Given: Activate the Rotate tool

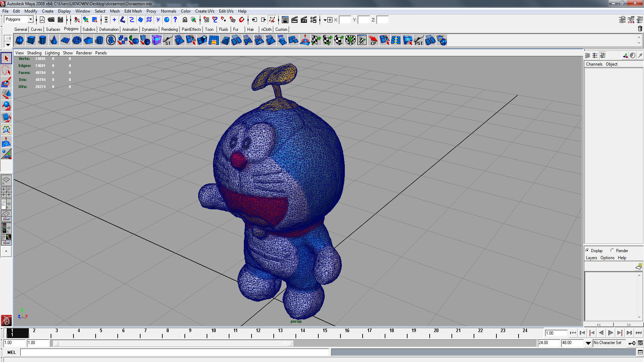Looking at the screenshot, I should coord(6,106).
